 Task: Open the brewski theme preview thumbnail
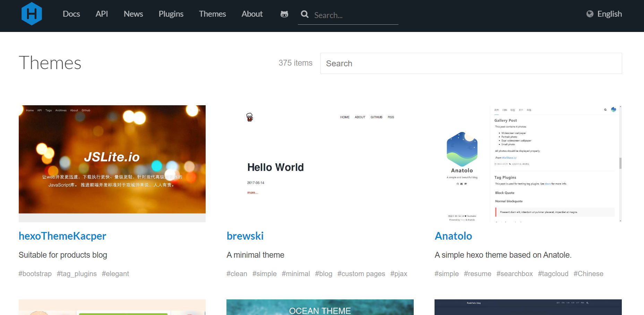click(x=320, y=164)
